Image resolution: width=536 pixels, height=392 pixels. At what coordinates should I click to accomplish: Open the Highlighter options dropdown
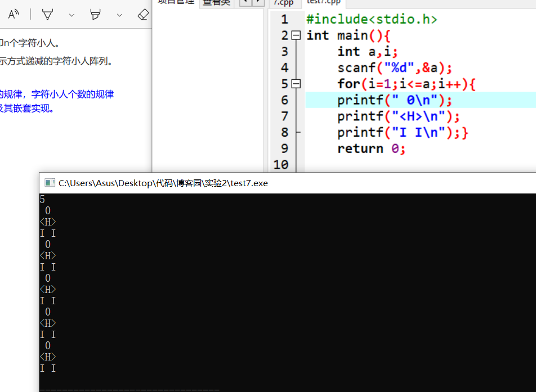pos(119,15)
